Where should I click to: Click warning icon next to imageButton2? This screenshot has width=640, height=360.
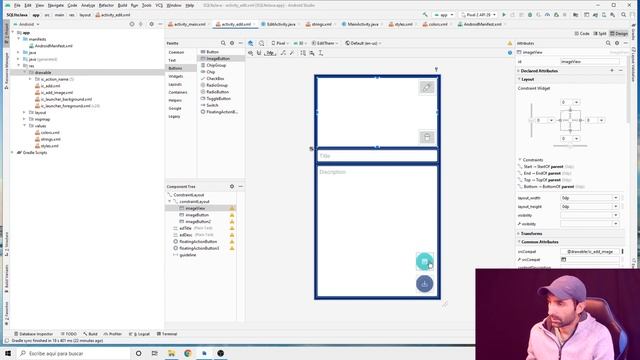(232, 222)
